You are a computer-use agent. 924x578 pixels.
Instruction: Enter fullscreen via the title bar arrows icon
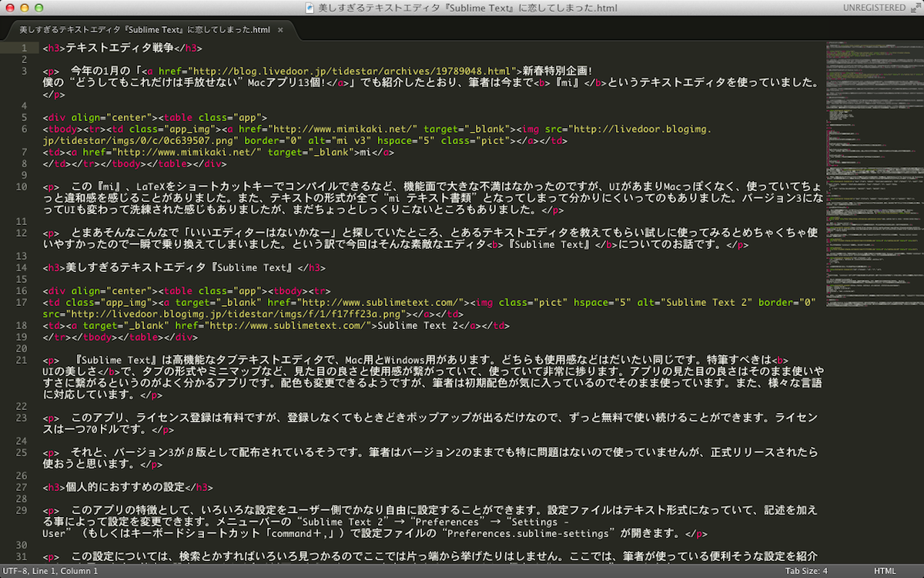tap(915, 8)
